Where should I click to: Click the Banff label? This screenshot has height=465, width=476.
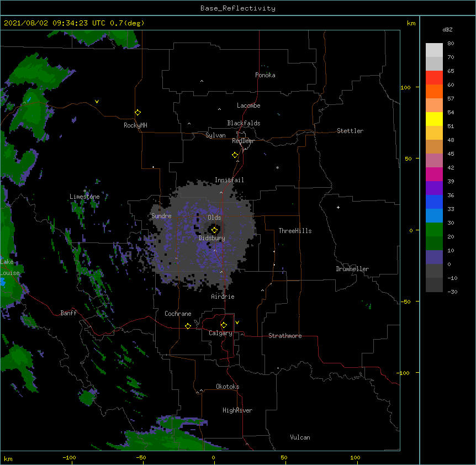(68, 313)
